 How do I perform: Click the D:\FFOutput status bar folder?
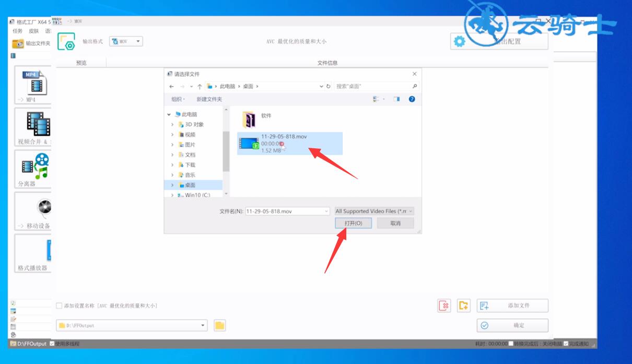pos(29,344)
